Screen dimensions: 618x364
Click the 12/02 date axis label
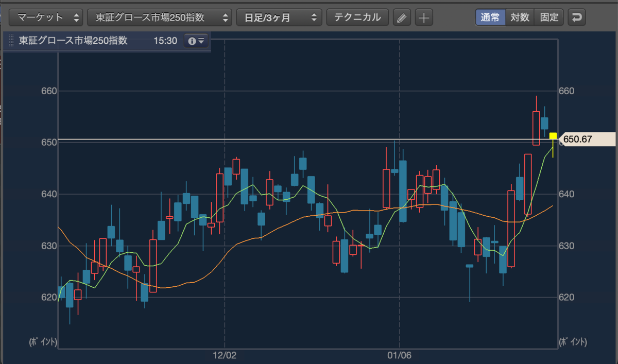pyautogui.click(x=225, y=355)
